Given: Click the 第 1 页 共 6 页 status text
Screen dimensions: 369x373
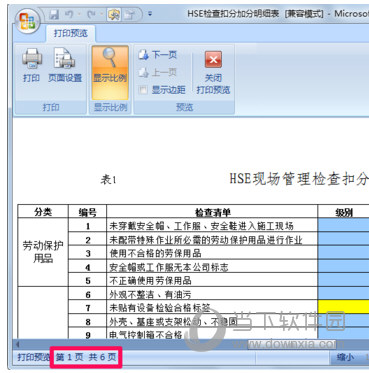Looking at the screenshot, I should (86, 357).
